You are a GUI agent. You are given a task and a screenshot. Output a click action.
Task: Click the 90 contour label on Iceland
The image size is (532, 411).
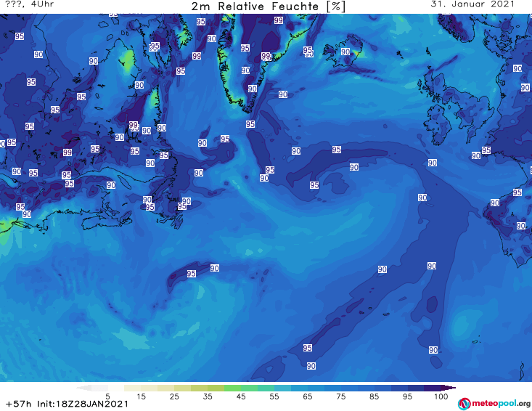tap(345, 52)
